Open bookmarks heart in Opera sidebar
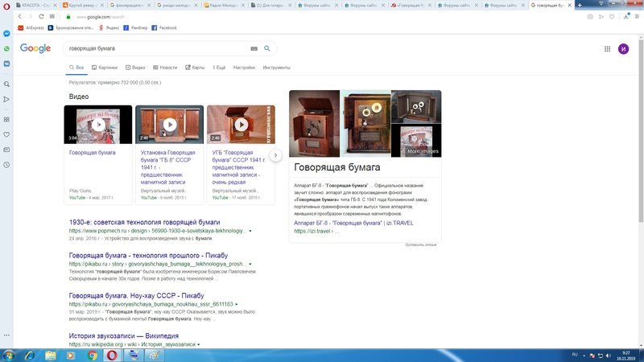Viewport: 644px width, 362px height. [x=6, y=134]
